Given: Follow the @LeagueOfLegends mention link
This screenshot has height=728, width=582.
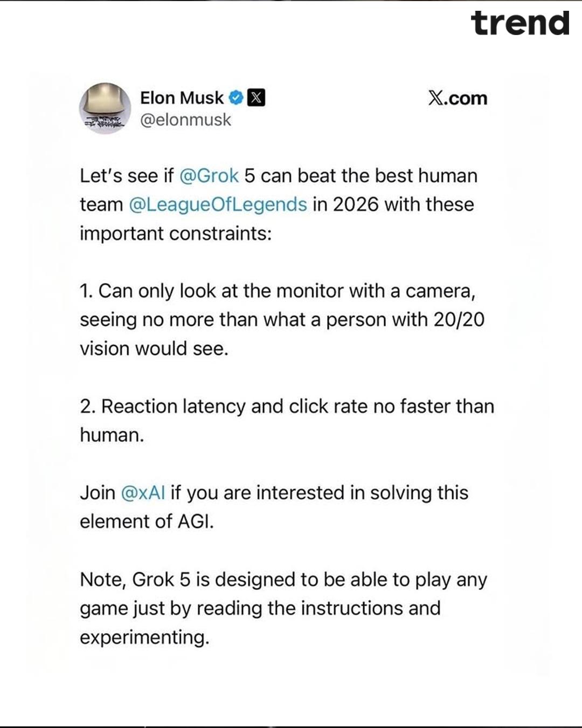Looking at the screenshot, I should tap(218, 205).
